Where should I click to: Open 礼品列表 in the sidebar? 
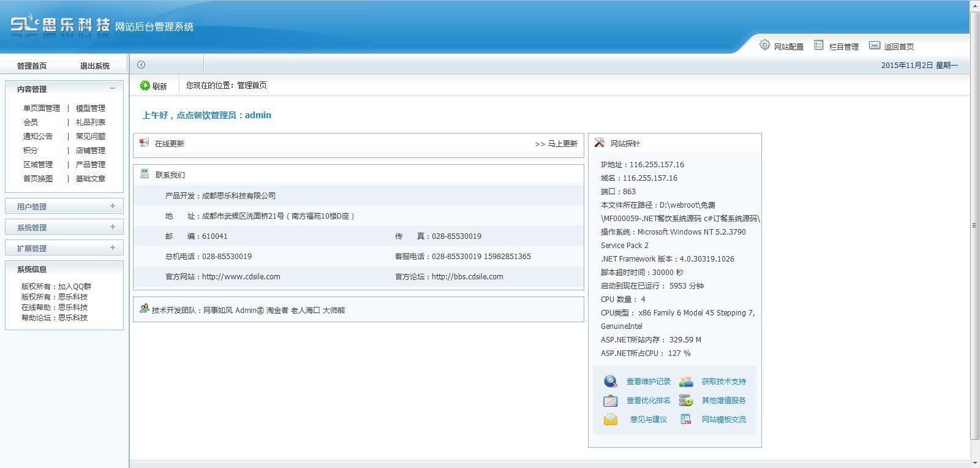(91, 122)
